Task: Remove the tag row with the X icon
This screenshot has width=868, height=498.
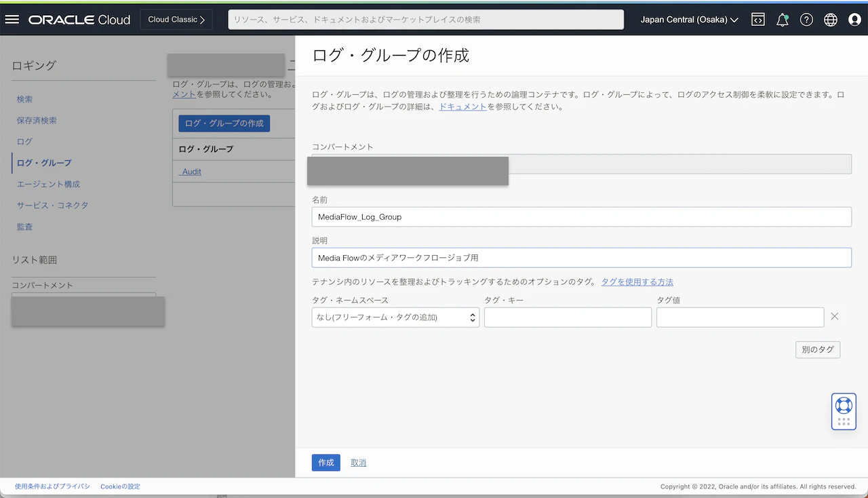Action: [835, 316]
